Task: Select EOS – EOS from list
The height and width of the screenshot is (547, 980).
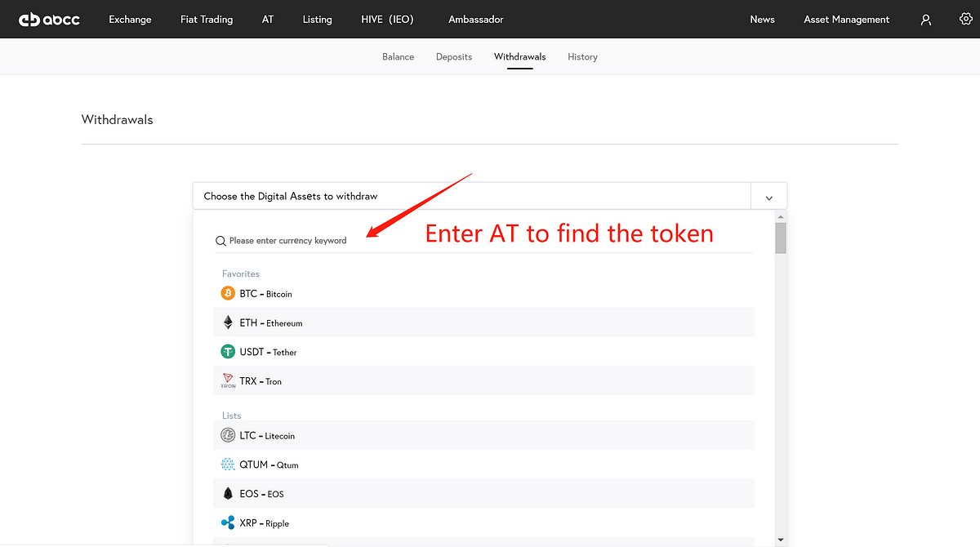Action: tap(483, 494)
